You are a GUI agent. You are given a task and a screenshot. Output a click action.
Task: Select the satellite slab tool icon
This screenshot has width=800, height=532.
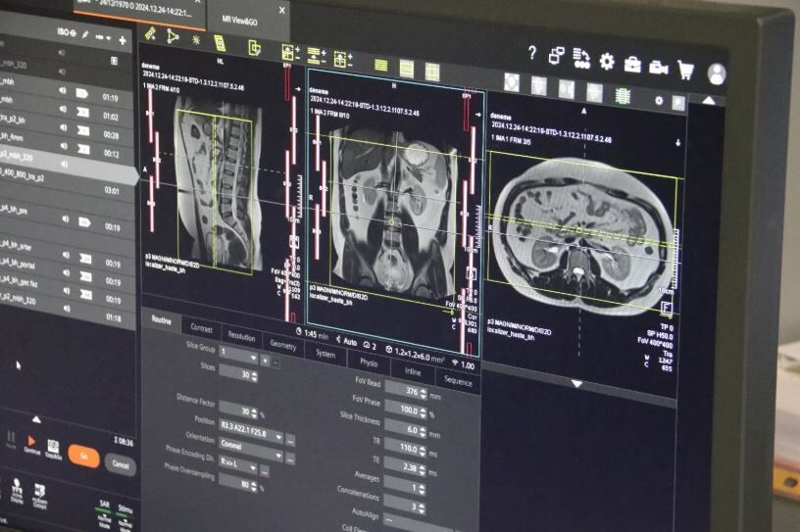pos(151,33)
